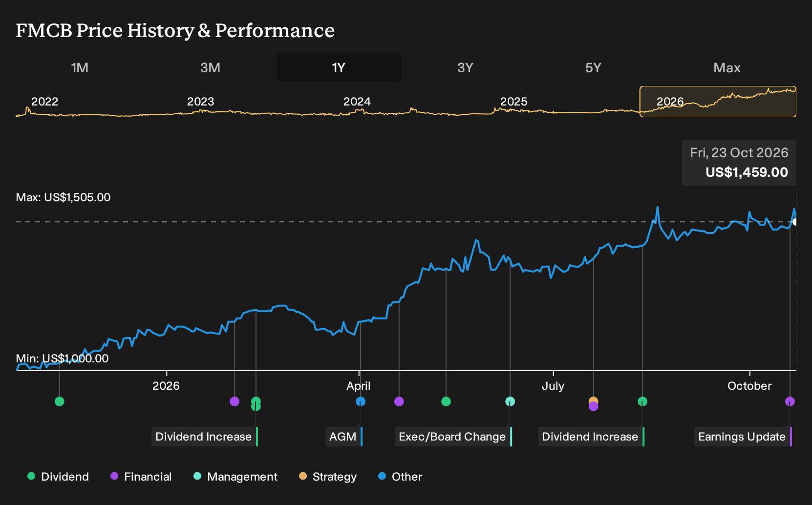
Task: Click the Max: US$1,505.00 label
Action: pos(63,197)
